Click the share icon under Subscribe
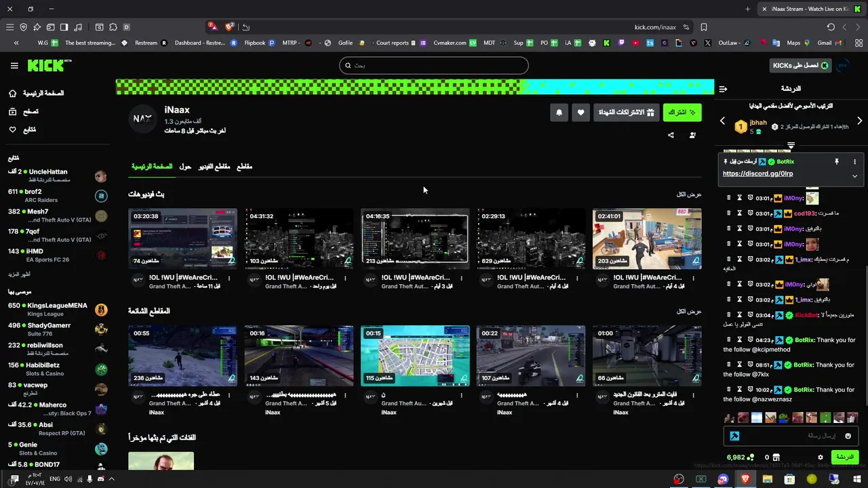868x488 pixels. (x=671, y=135)
